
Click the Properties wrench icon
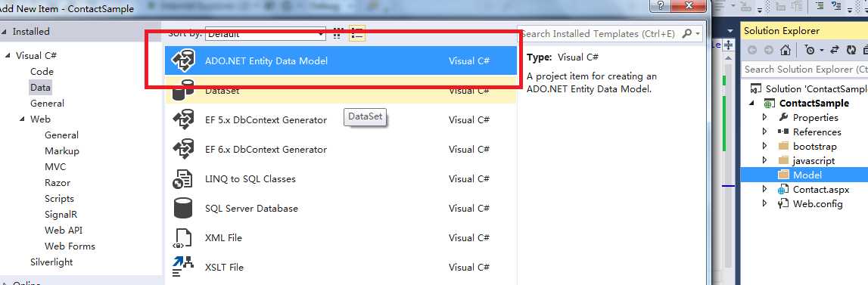(782, 117)
